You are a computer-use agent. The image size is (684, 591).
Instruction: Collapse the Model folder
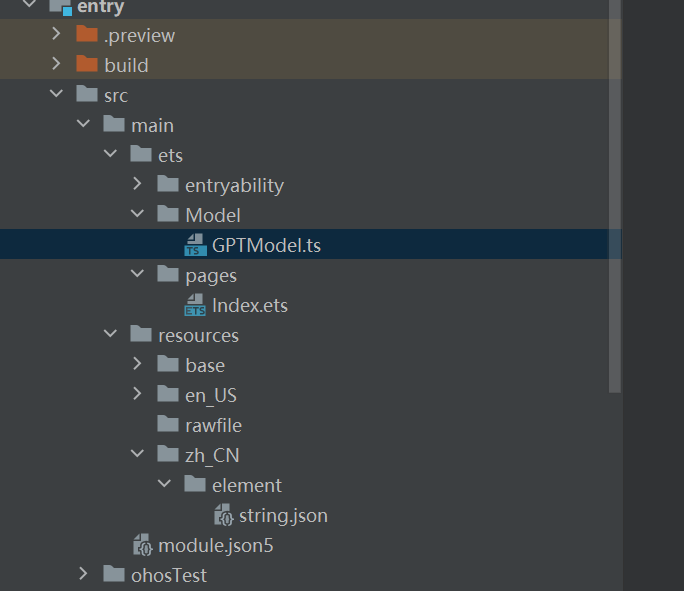[137, 214]
